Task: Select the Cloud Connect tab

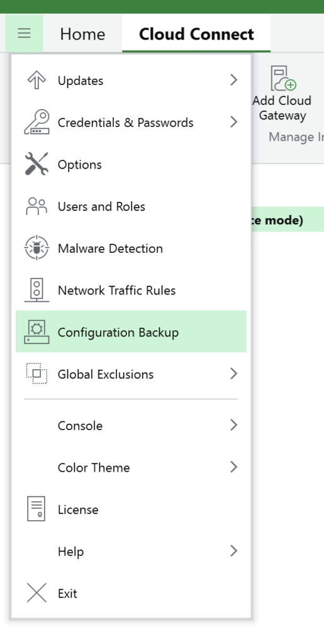Action: pyautogui.click(x=196, y=34)
